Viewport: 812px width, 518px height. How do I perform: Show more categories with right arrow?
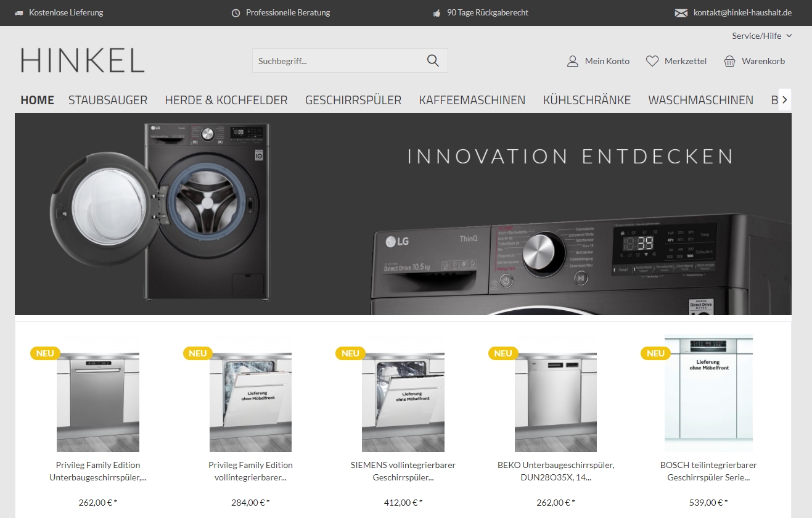[x=785, y=100]
